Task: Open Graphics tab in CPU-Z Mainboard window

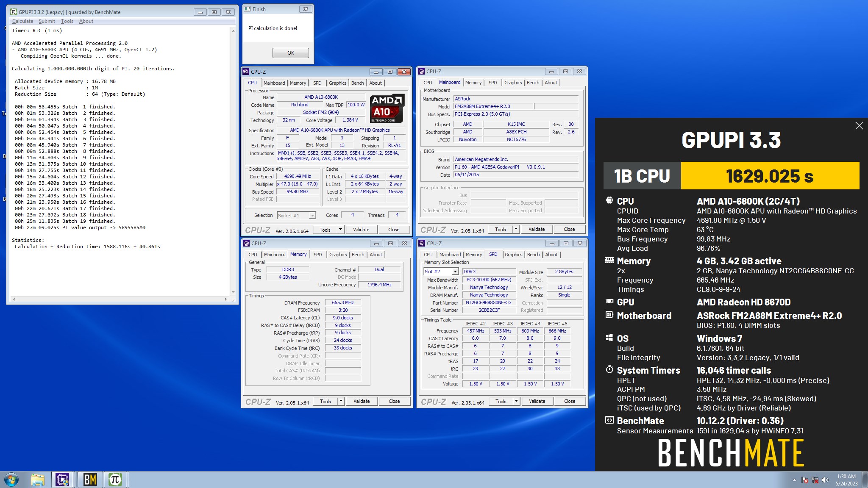Action: point(513,83)
